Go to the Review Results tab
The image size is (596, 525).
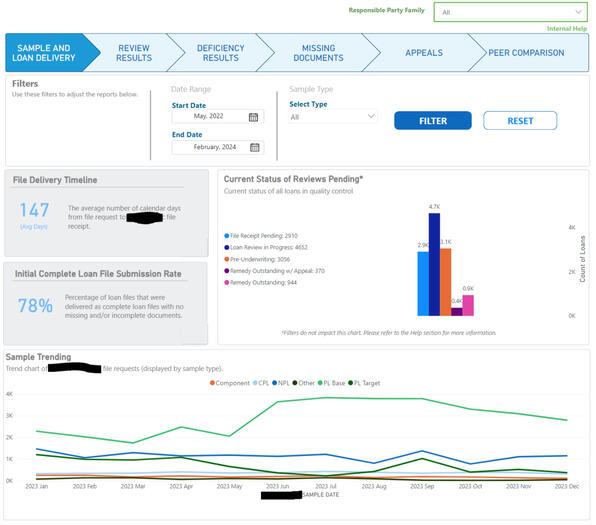[134, 53]
